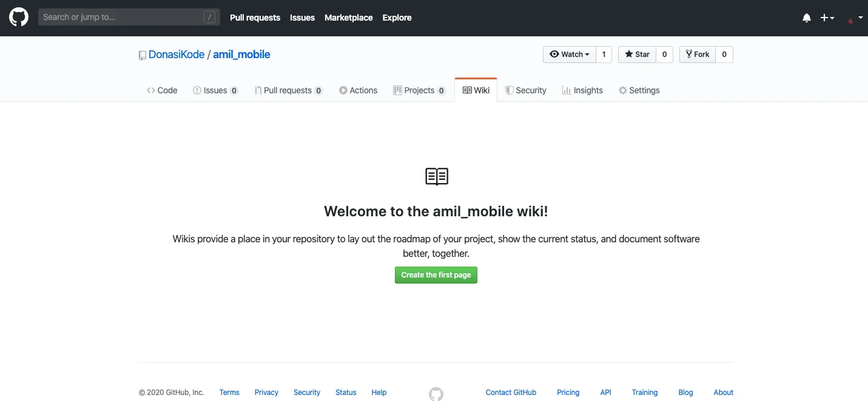The image size is (868, 415).
Task: Open the notifications bell icon
Action: (807, 17)
